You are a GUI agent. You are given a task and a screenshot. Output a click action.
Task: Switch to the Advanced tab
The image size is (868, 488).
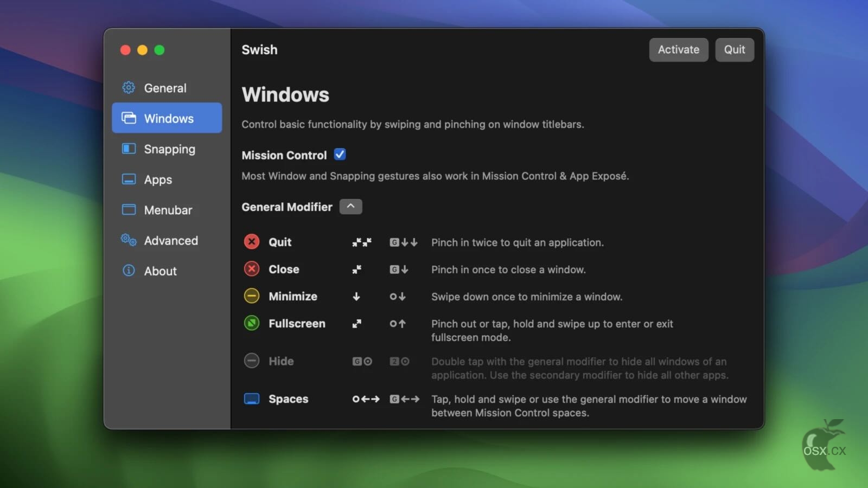point(167,240)
